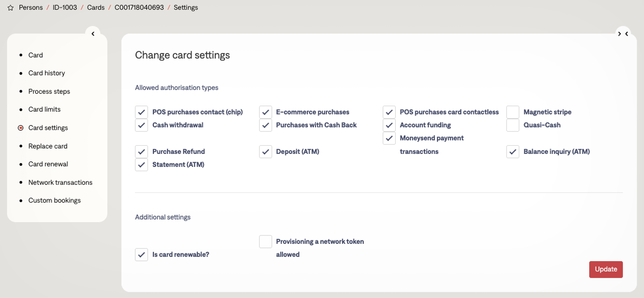Click card number C001718040693 breadcrumb
Viewport: 644px width, 298px height.
139,8
